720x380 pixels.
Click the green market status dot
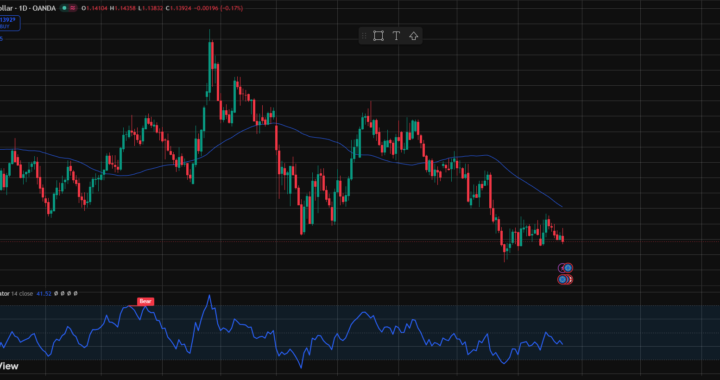click(64, 8)
